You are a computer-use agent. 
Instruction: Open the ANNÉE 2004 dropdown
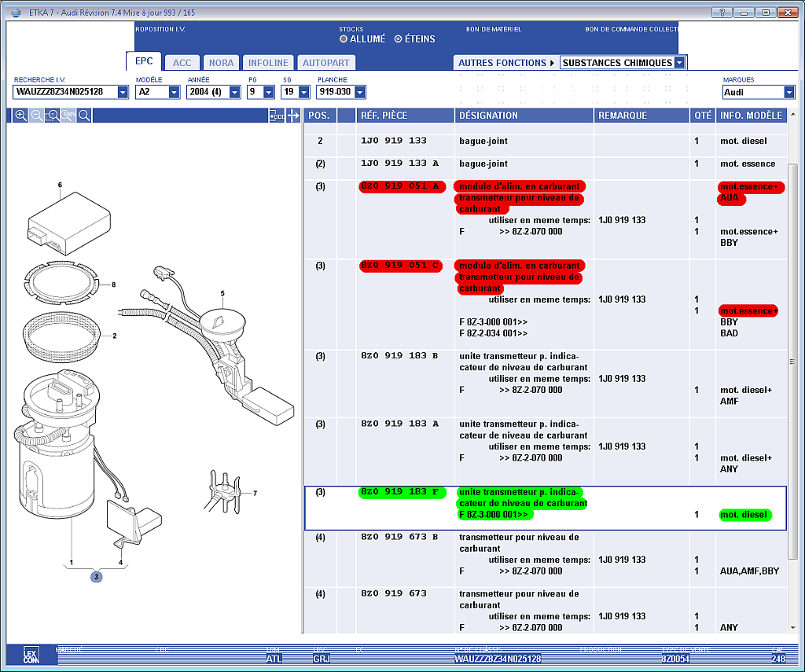234,92
